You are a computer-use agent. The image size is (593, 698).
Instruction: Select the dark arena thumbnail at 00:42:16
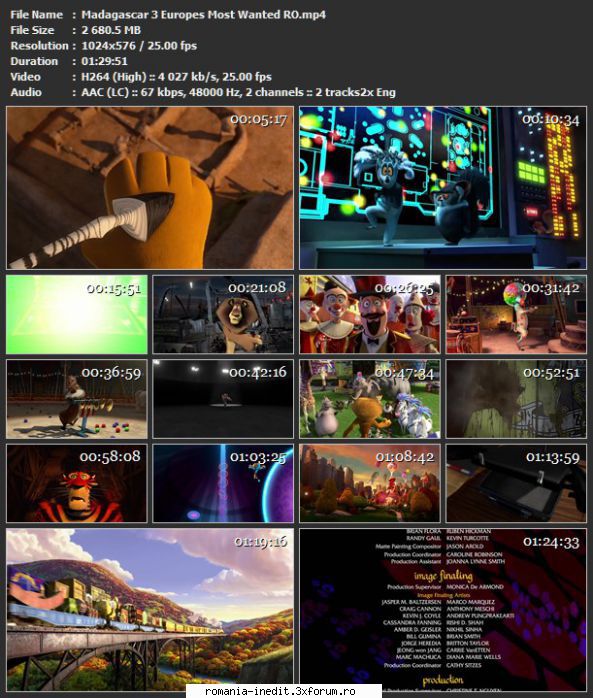pyautogui.click(x=223, y=399)
